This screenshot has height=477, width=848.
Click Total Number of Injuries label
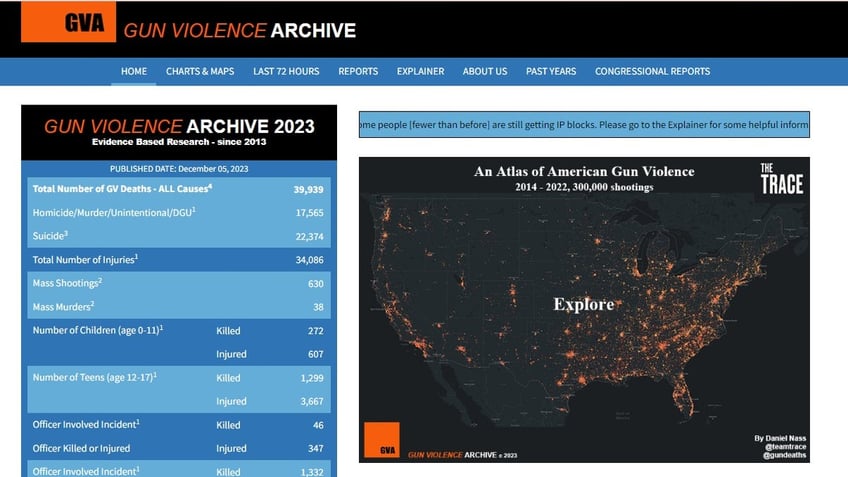(85, 260)
